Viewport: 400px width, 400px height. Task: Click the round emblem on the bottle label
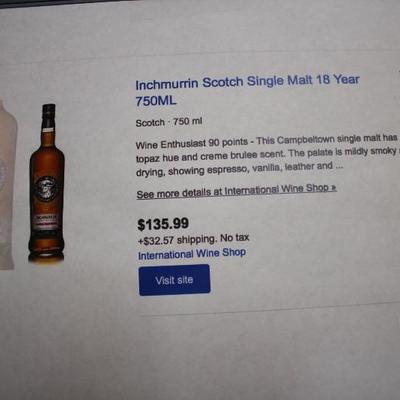click(x=47, y=189)
